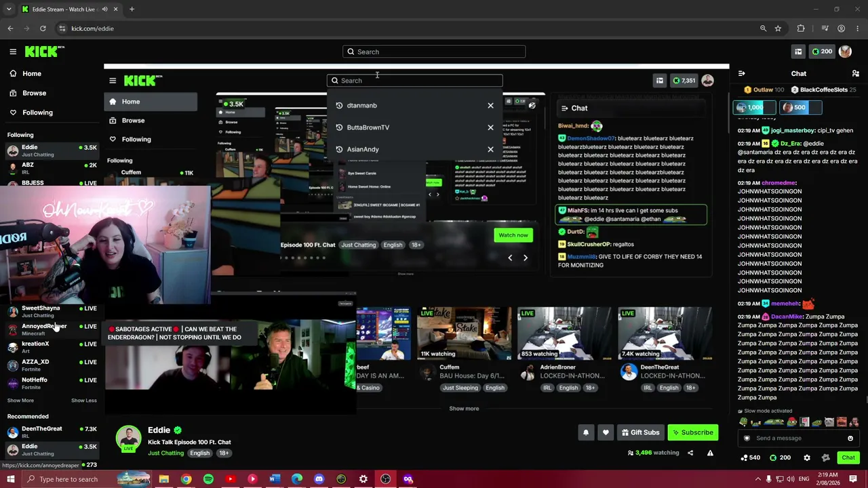Toggle notification bell for Eddie
This screenshot has width=868, height=488.
click(586, 432)
